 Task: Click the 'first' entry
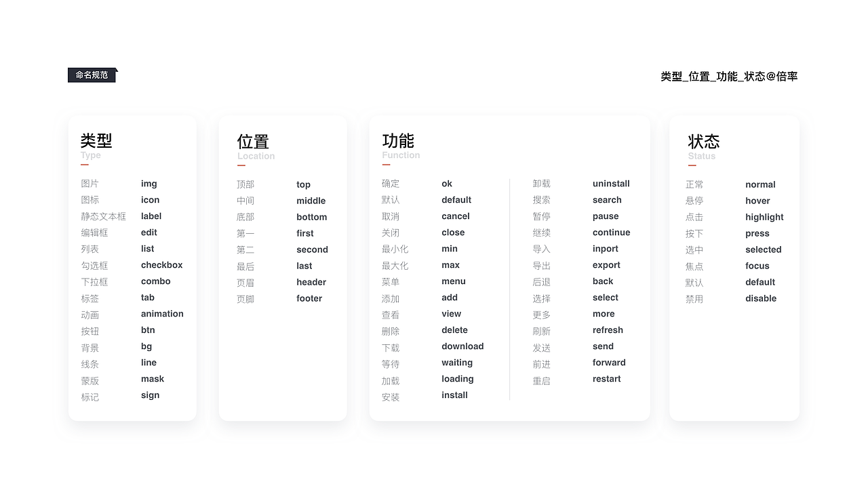pyautogui.click(x=305, y=233)
